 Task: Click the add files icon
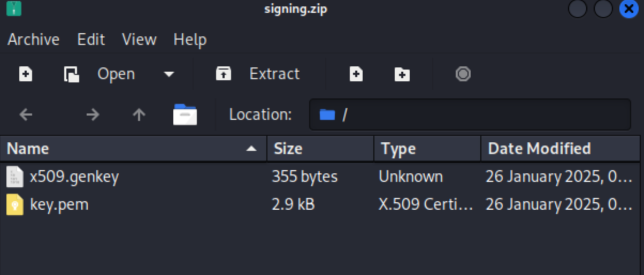coord(356,74)
